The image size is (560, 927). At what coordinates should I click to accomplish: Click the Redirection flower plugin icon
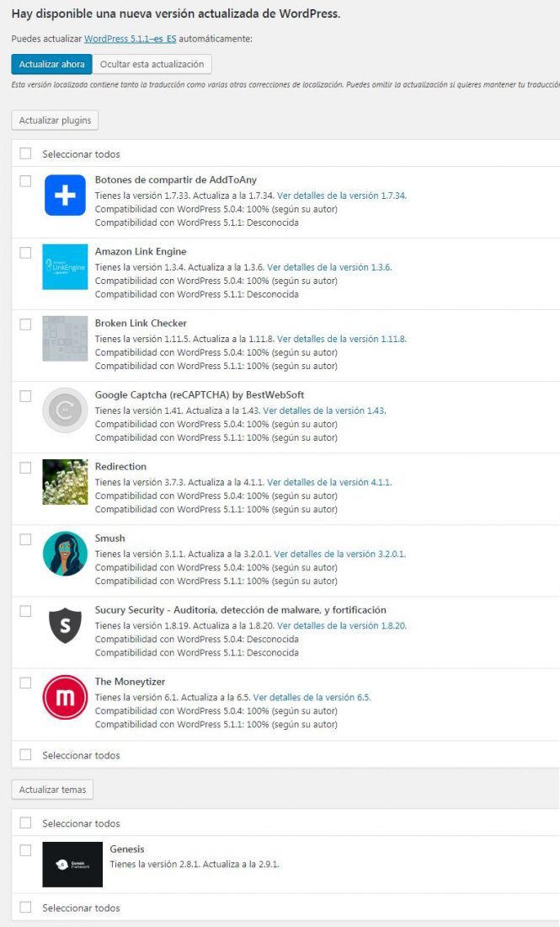pos(65,482)
